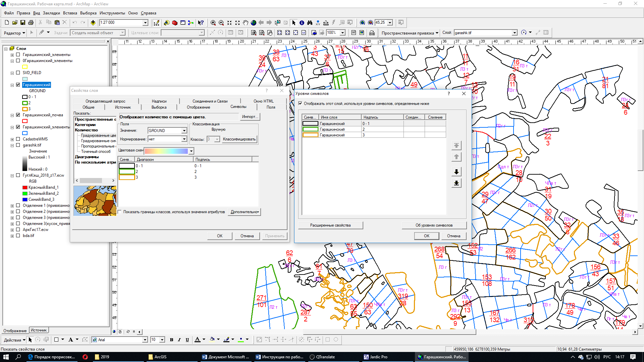
Task: Select the Pan hand tool
Action: tap(246, 22)
